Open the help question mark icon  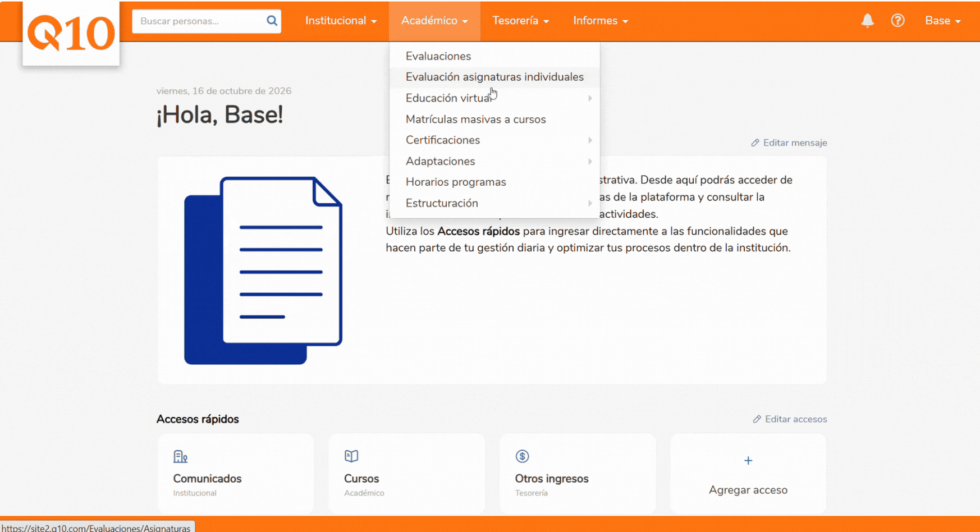point(897,21)
